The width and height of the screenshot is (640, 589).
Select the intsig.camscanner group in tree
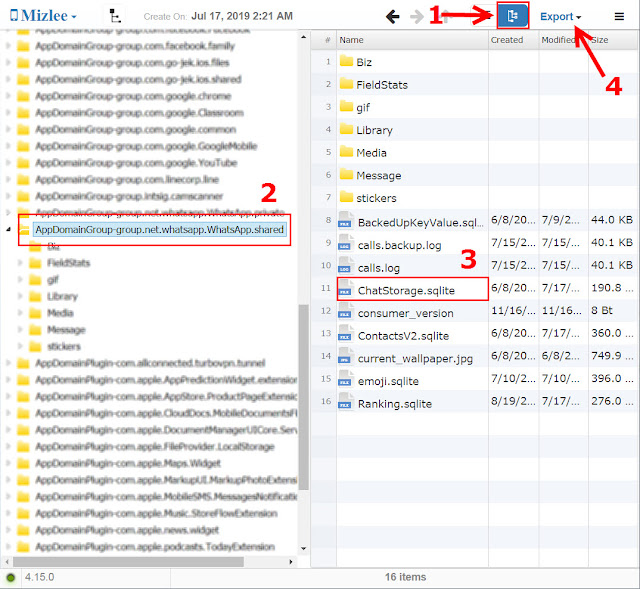pos(129,196)
